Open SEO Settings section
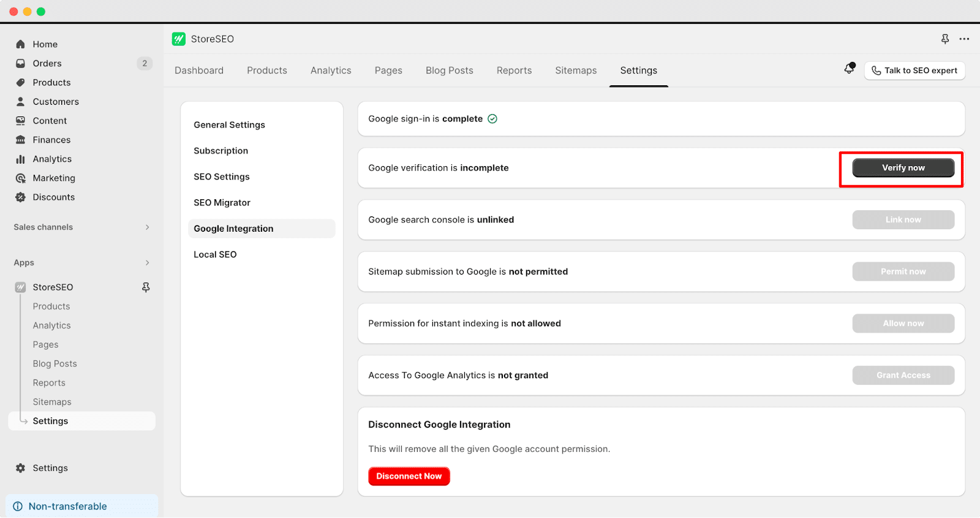 click(262, 177)
